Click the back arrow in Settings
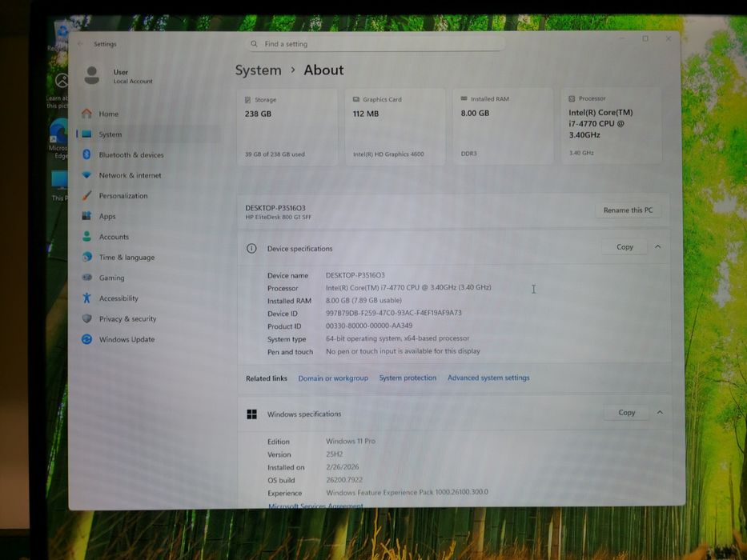The image size is (747, 560). (x=80, y=44)
